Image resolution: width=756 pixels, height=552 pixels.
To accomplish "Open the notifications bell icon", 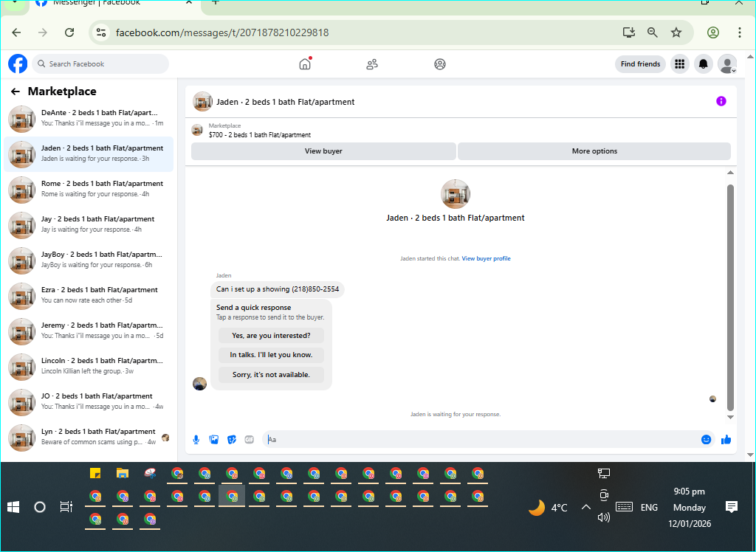I will click(x=704, y=63).
